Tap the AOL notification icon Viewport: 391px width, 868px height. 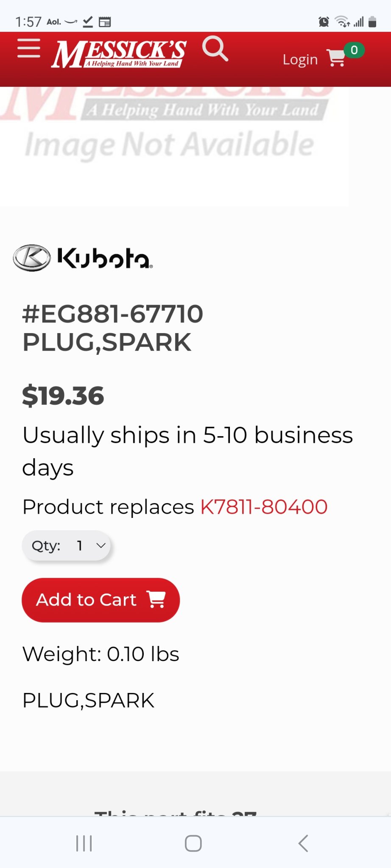[x=54, y=22]
